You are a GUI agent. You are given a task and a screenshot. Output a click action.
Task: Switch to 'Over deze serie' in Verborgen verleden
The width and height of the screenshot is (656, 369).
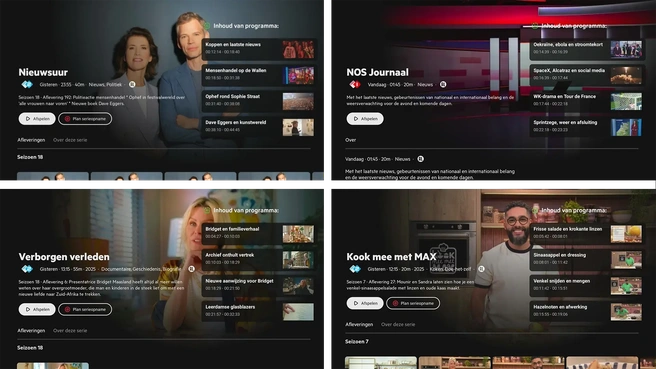click(70, 331)
